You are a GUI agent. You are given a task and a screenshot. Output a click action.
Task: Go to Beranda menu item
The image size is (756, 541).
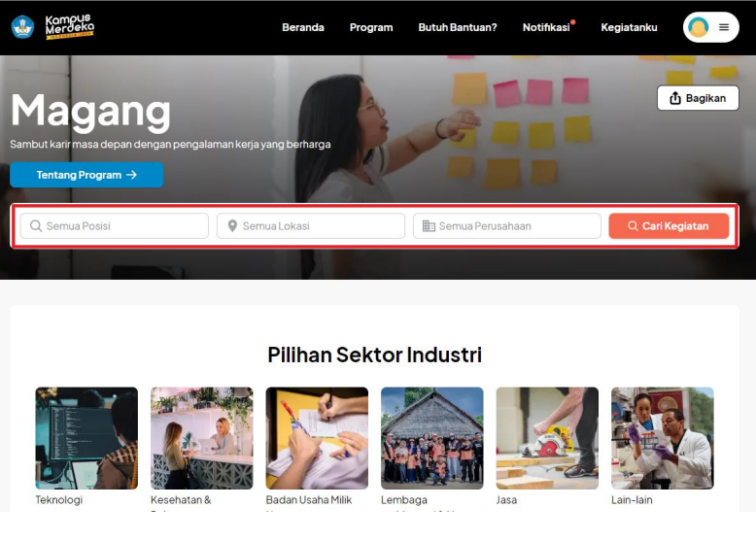click(x=303, y=27)
